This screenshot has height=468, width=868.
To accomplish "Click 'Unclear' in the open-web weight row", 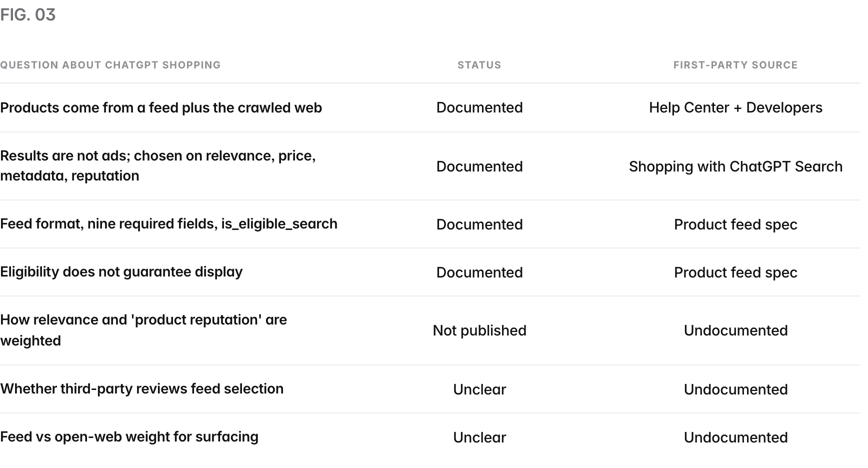I will pos(479,437).
